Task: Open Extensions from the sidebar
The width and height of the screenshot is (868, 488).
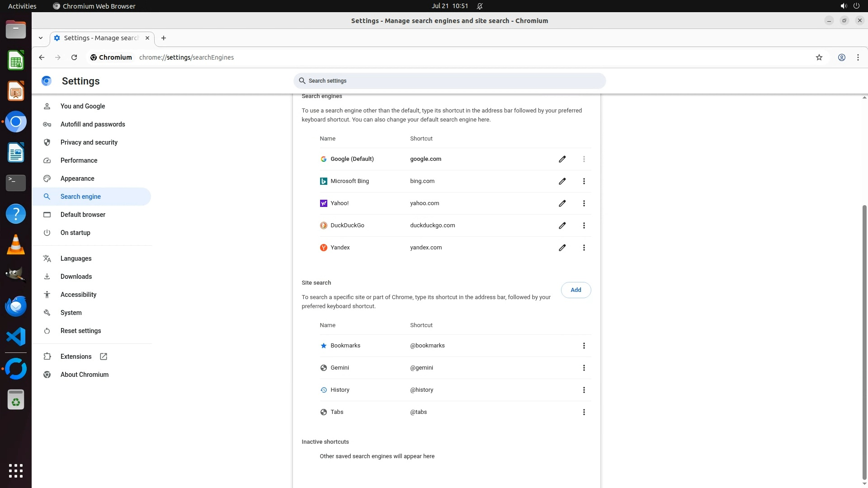Action: [76, 357]
